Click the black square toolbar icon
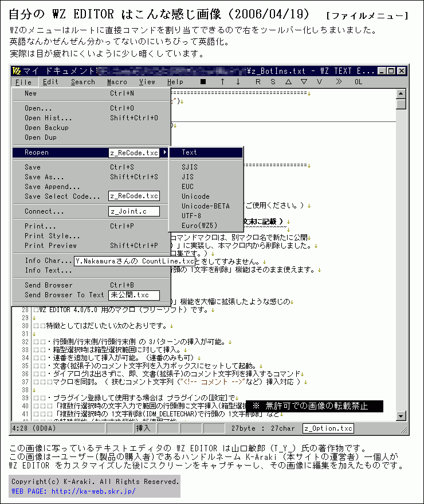The image size is (424, 504). click(203, 82)
